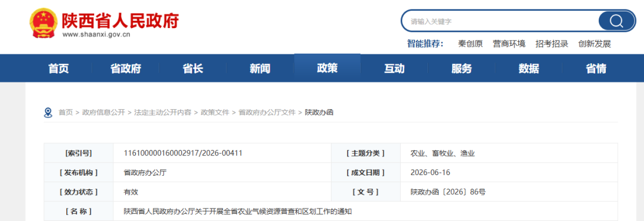Go to 法定主动公开内容 in the breadcrumb
The image size is (644, 221).
[163, 112]
